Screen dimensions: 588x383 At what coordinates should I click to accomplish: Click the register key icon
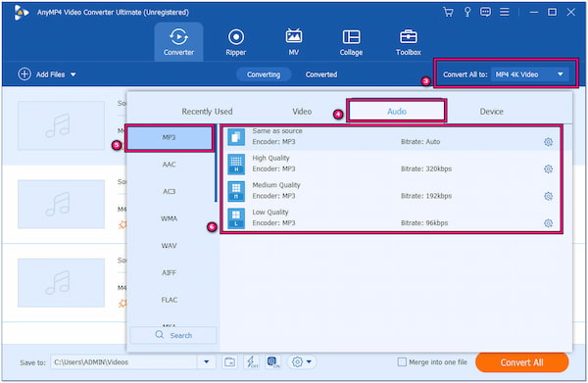(467, 12)
